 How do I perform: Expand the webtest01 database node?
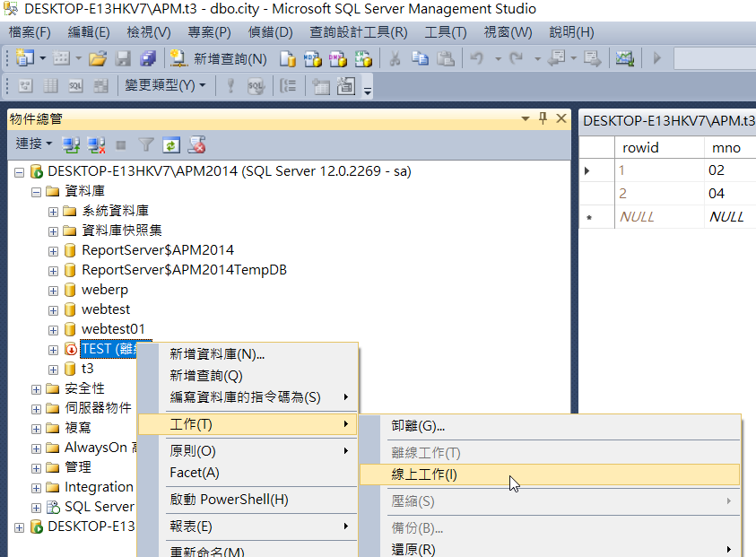53,331
